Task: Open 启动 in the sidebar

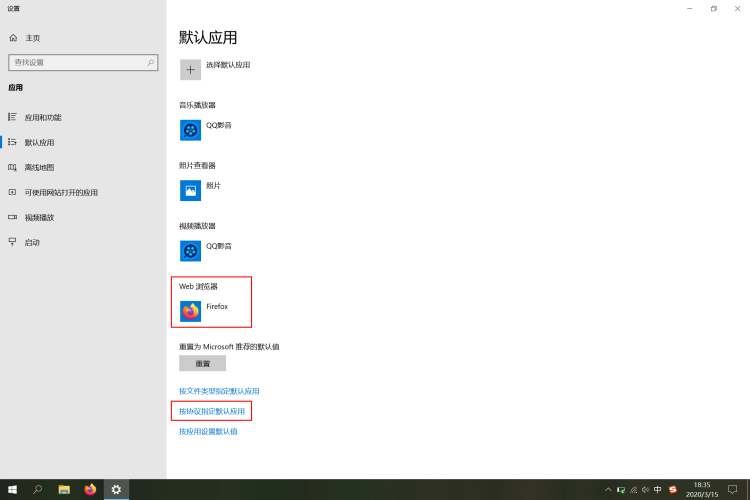Action: click(32, 242)
